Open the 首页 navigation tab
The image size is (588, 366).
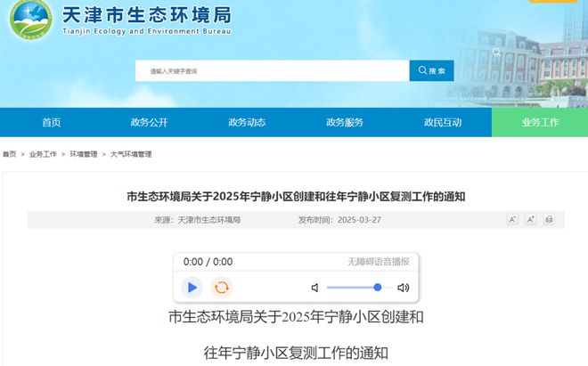click(x=52, y=122)
